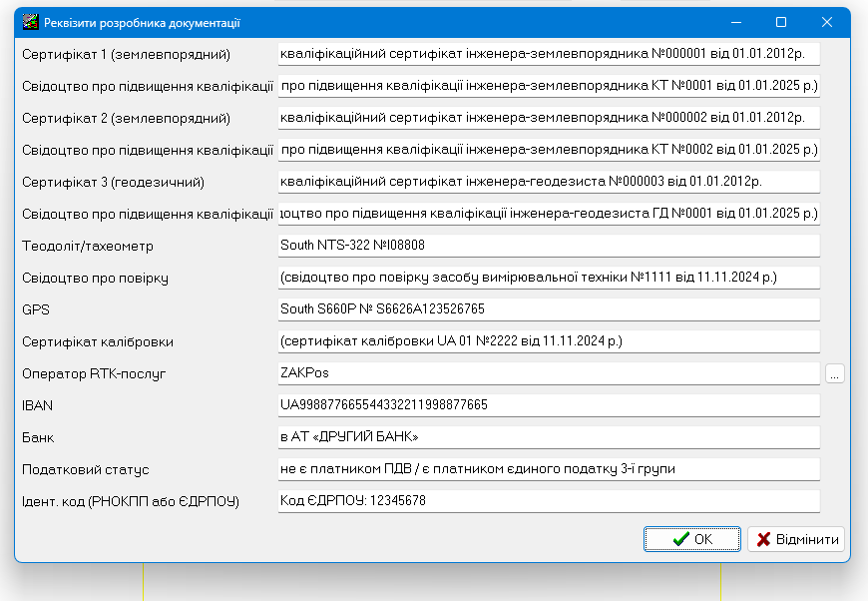Focus the Оператор RTK-послуг field containing ZAKPos
Screen dimensions: 868x601
548,373
